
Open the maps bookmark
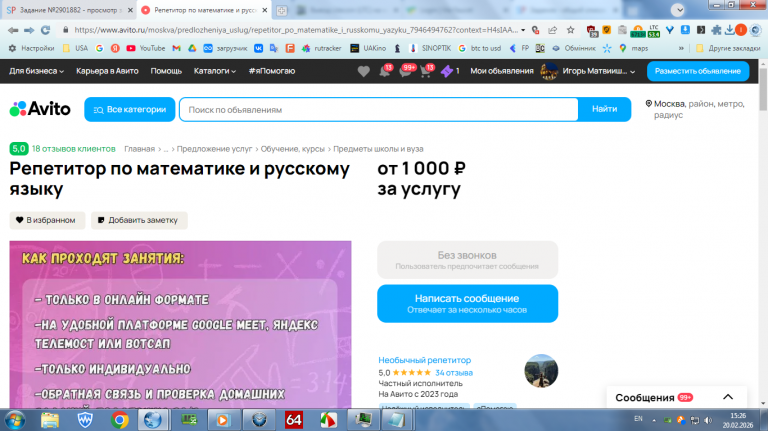coord(633,48)
